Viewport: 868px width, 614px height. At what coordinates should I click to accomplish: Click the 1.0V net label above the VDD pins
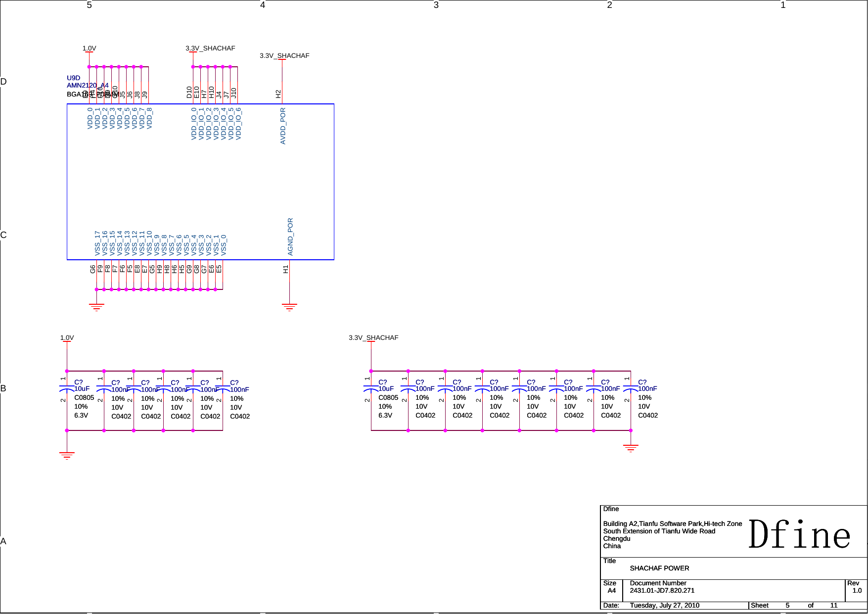[x=89, y=48]
